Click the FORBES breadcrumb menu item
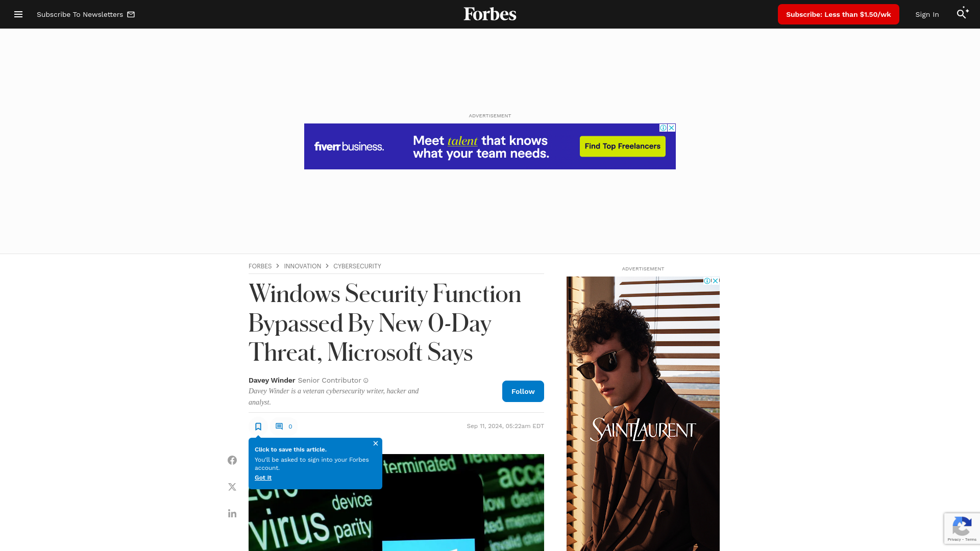Viewport: 980px width, 551px height. tap(260, 266)
